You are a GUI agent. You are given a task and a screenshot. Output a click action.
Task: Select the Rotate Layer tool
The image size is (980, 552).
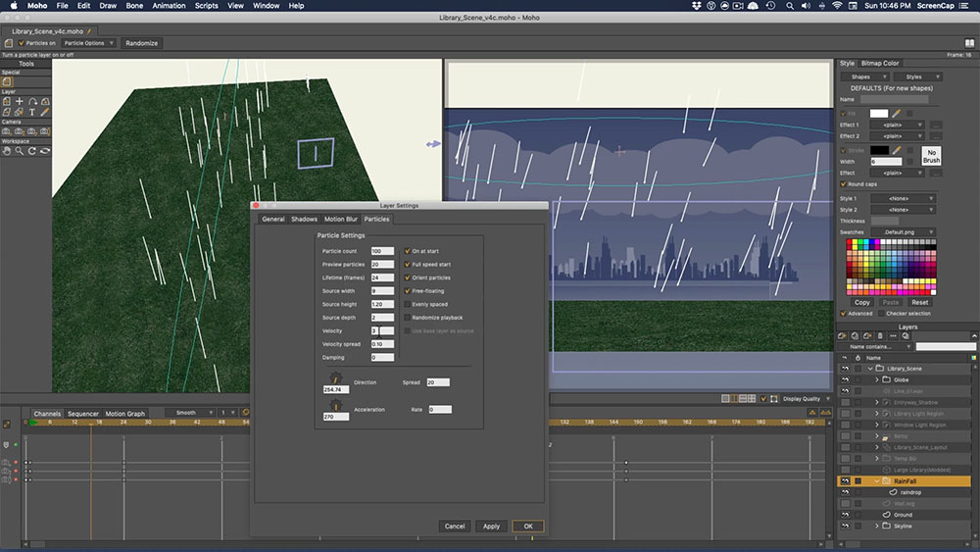(32, 101)
